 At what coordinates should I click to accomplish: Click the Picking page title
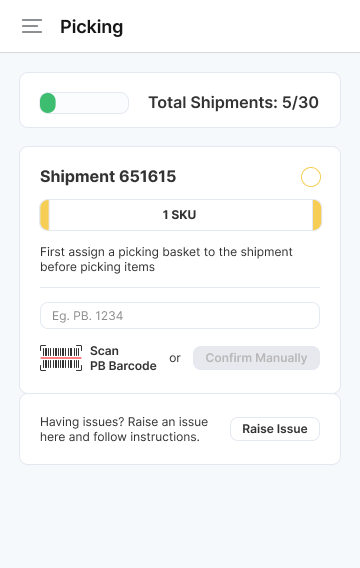point(92,27)
